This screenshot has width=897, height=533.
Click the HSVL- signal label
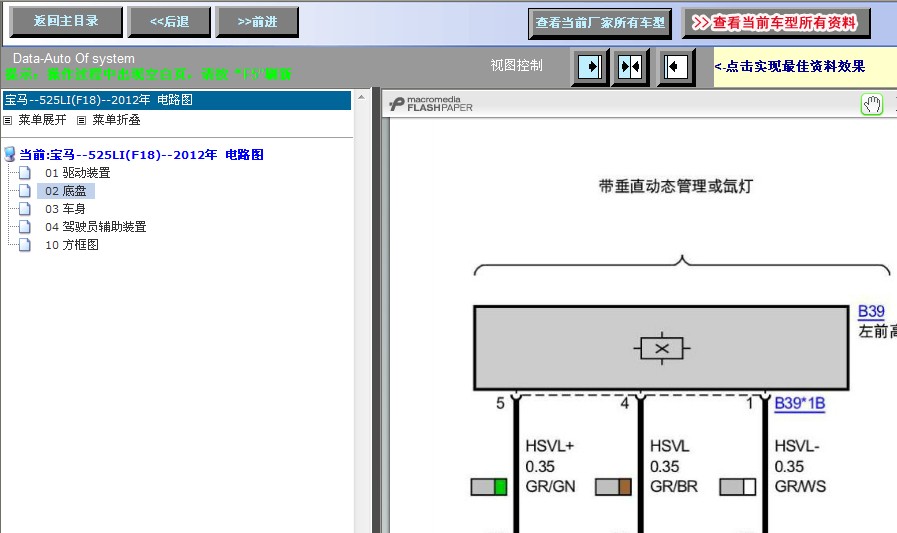(x=797, y=446)
